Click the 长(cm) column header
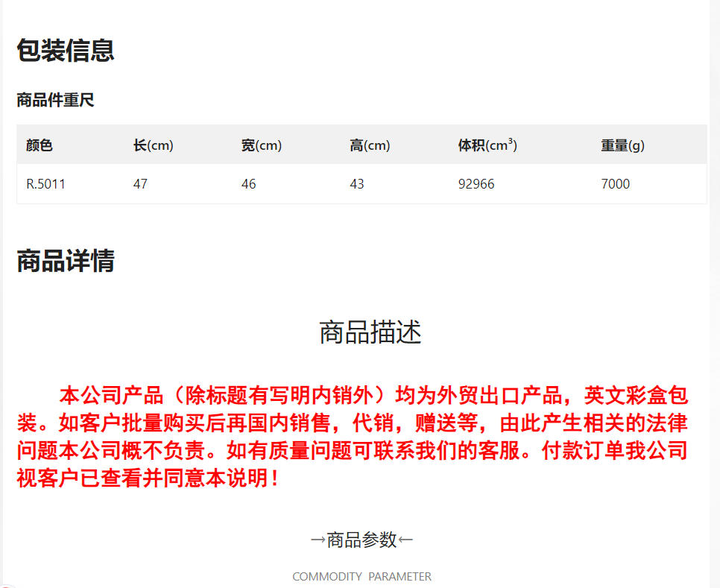The height and width of the screenshot is (588, 720). (x=154, y=145)
